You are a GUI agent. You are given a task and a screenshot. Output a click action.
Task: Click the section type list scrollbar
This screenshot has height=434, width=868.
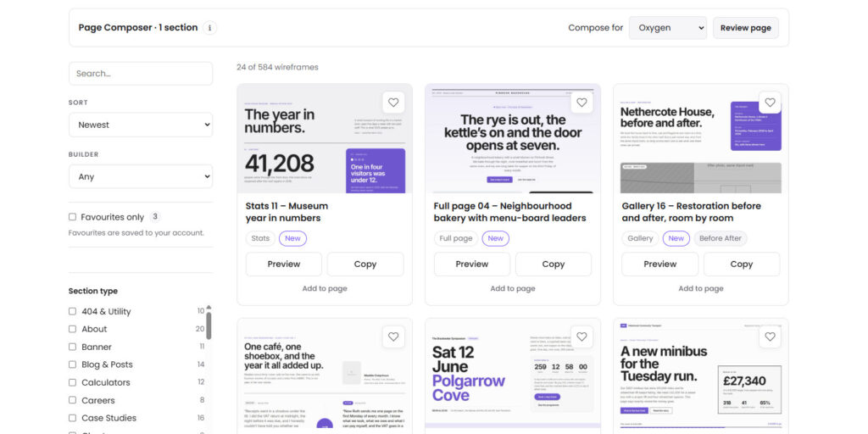click(209, 325)
